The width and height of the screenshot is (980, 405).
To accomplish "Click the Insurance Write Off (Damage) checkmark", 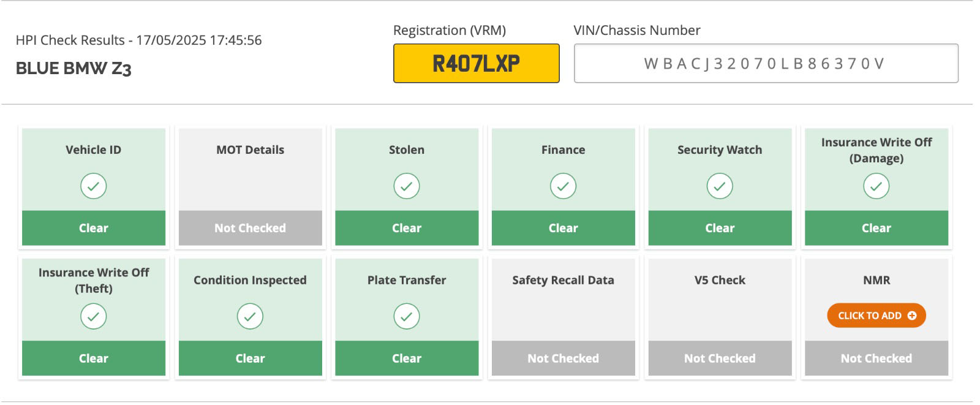I will [876, 186].
